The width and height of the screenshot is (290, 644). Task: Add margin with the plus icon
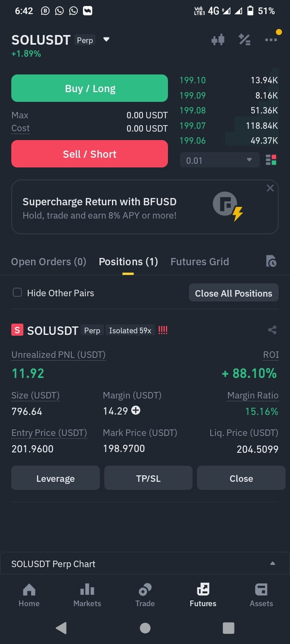[136, 410]
